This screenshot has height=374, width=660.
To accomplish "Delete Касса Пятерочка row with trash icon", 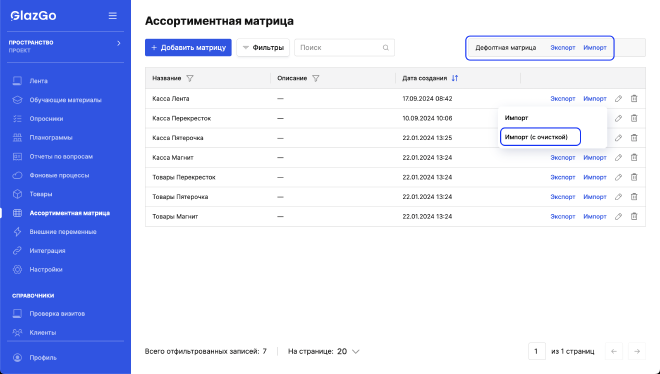I will [x=634, y=138].
